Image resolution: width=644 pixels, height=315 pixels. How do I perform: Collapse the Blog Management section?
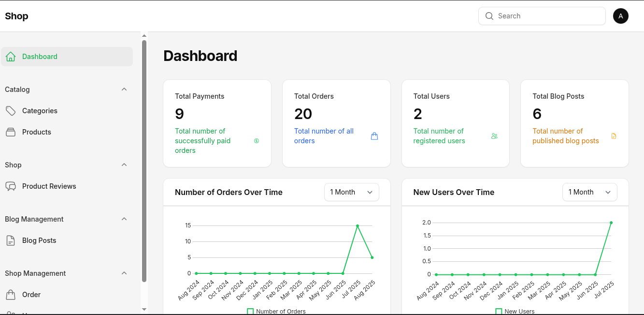[124, 219]
